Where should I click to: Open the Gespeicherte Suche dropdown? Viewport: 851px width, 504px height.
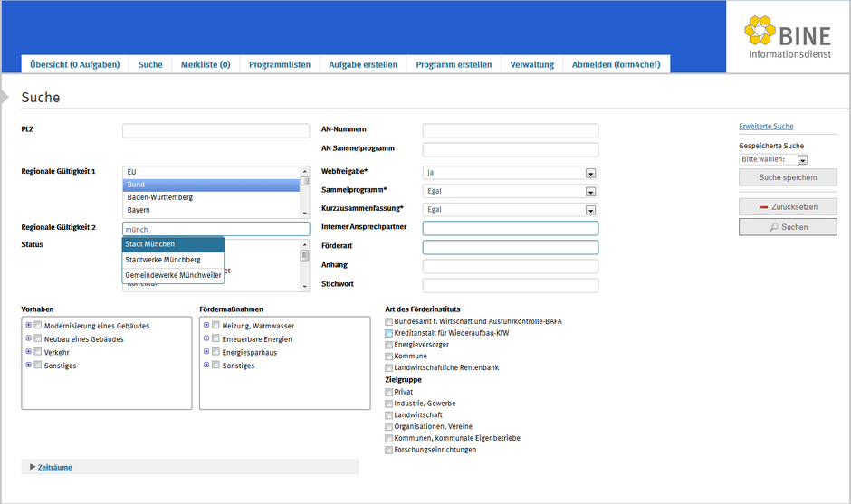(x=773, y=159)
